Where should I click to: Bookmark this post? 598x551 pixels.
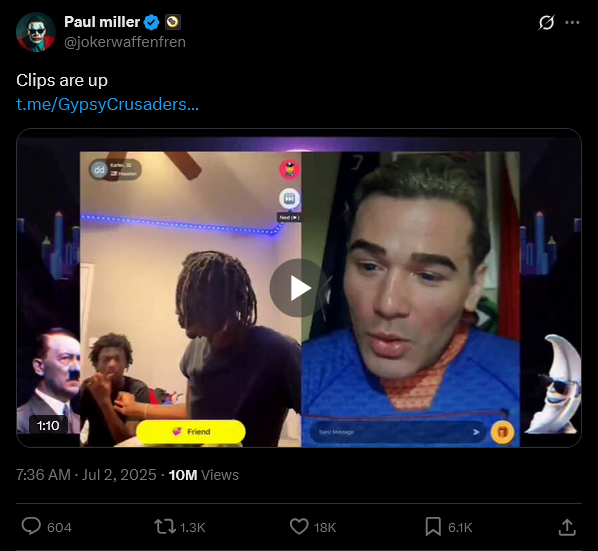coord(433,527)
